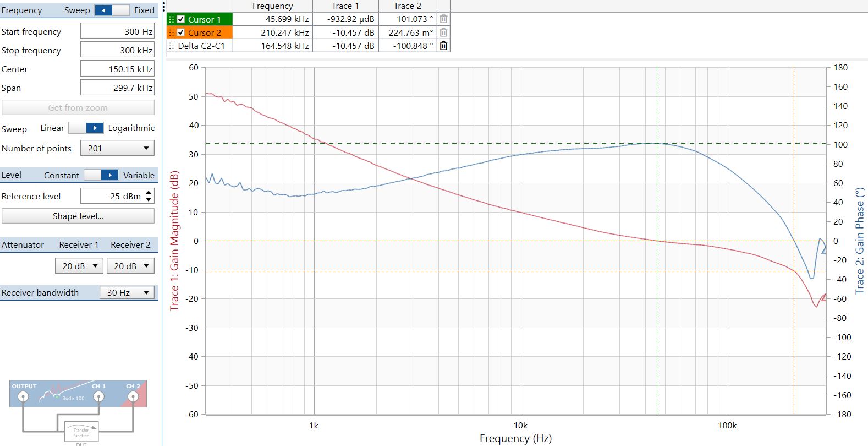
Task: Click Cursor 2 frequency value 210.247 kHz
Action: click(x=285, y=32)
